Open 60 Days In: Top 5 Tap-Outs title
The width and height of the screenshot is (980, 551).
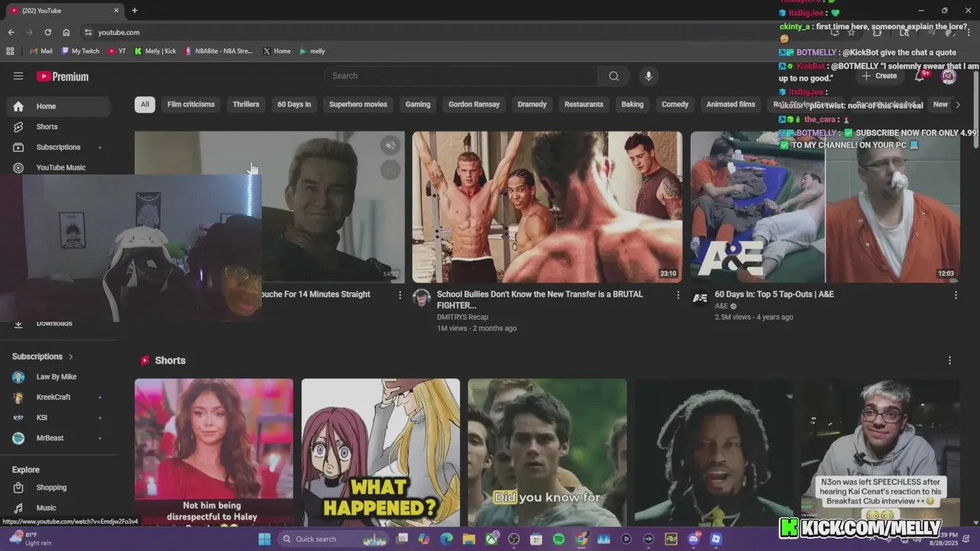tap(774, 294)
